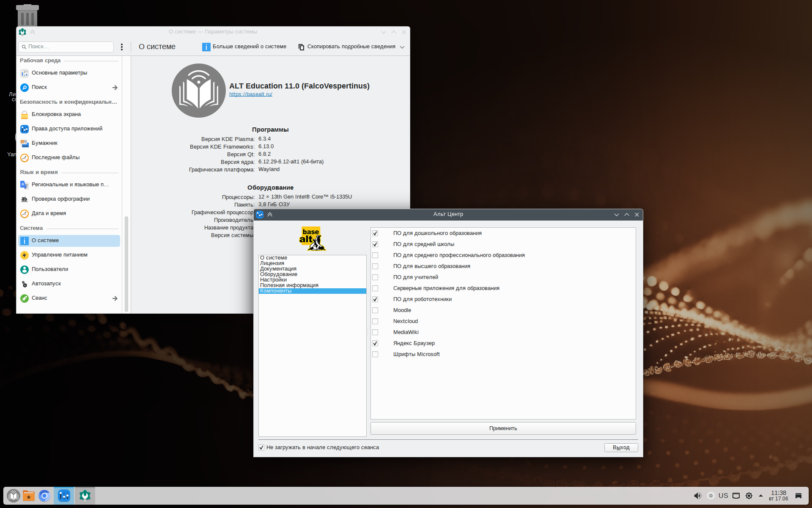Open Основные параметры icon in settings sidebar
The image size is (812, 508).
(x=25, y=73)
